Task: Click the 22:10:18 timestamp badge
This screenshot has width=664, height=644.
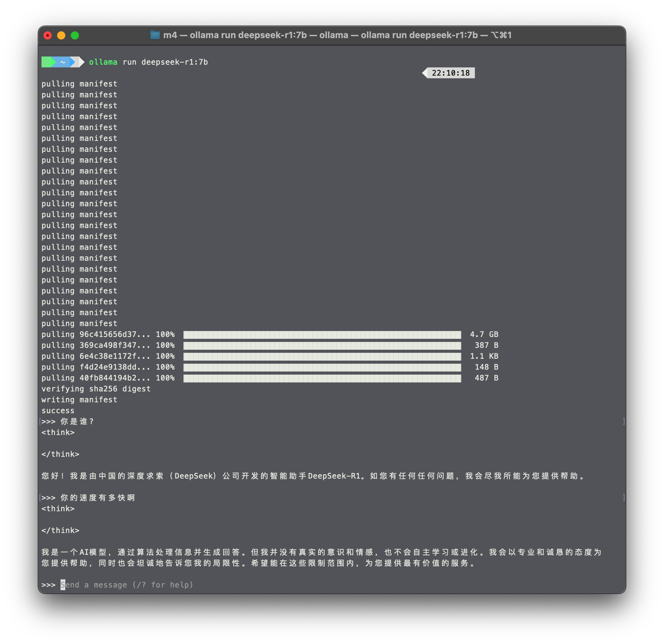Action: tap(450, 73)
